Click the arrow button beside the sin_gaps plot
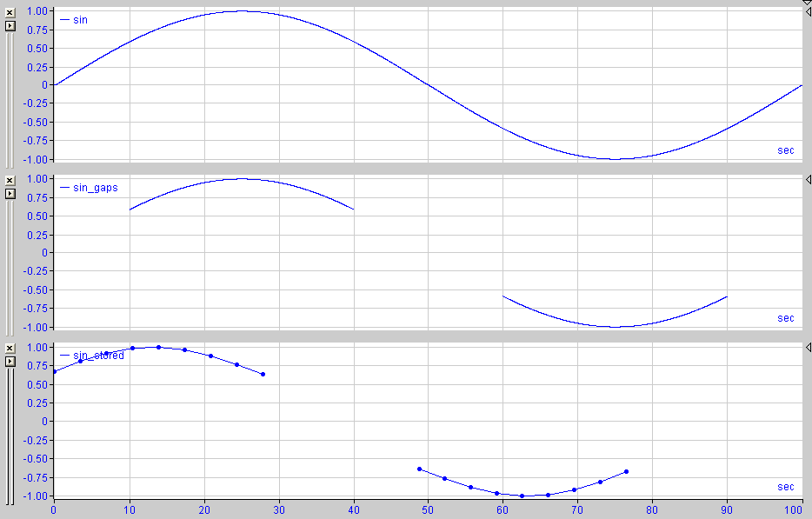 pos(10,194)
